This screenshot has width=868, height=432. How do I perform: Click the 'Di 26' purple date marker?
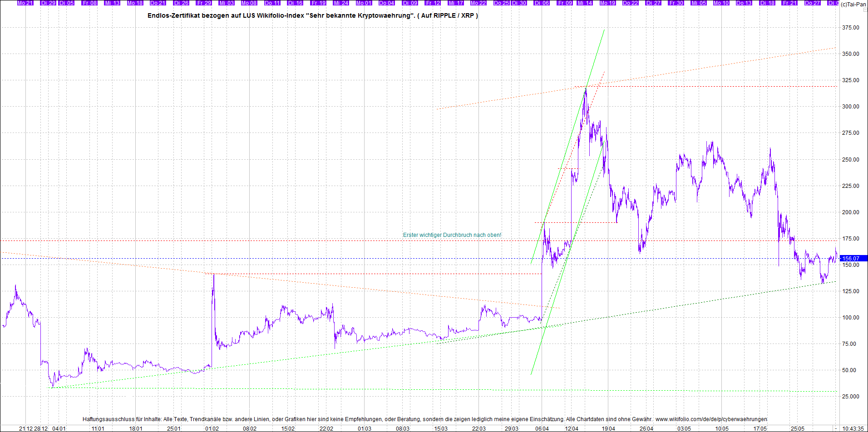point(181,3)
